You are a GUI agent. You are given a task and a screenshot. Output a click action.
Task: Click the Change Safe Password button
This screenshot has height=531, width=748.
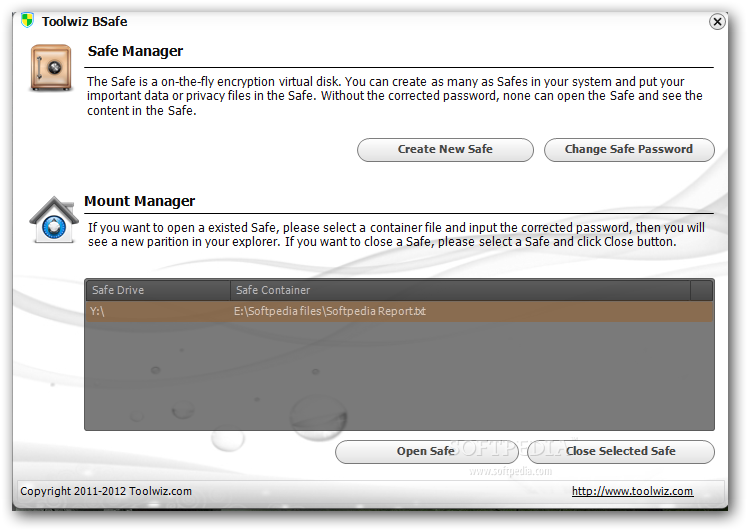(629, 150)
